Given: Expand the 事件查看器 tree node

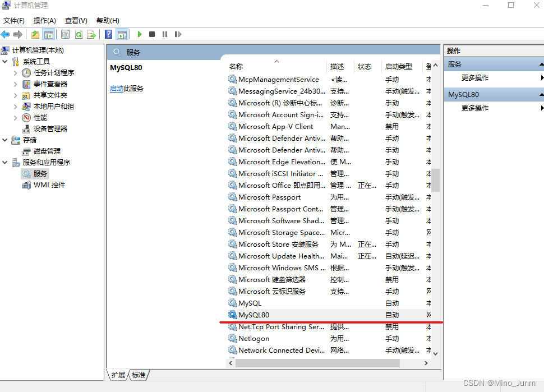Looking at the screenshot, I should [15, 84].
